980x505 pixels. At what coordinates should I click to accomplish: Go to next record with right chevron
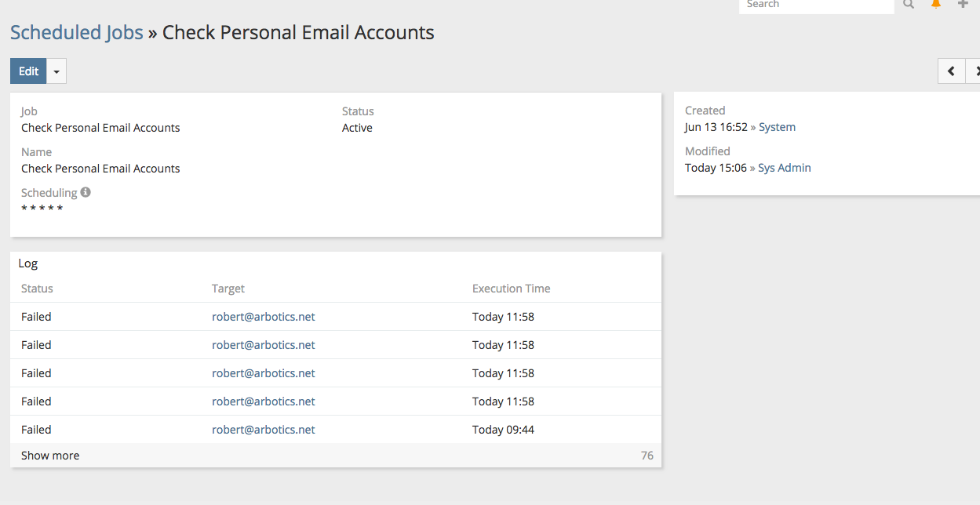click(x=974, y=71)
